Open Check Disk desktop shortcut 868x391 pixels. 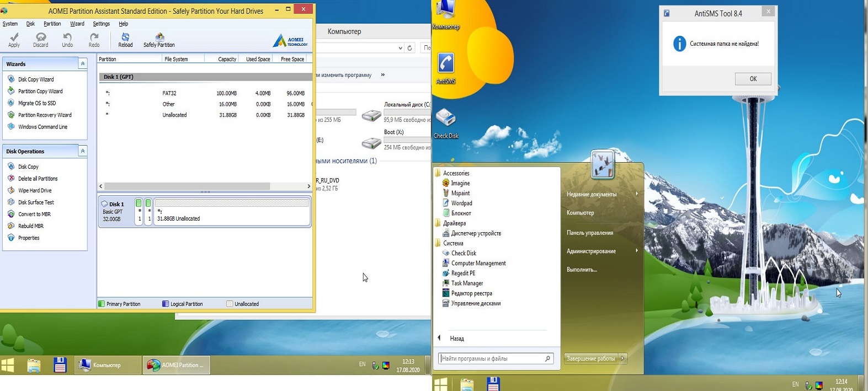(x=446, y=122)
